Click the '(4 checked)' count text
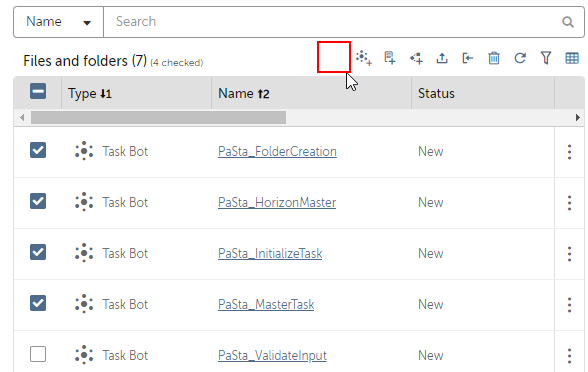The image size is (588, 372). pyautogui.click(x=177, y=63)
